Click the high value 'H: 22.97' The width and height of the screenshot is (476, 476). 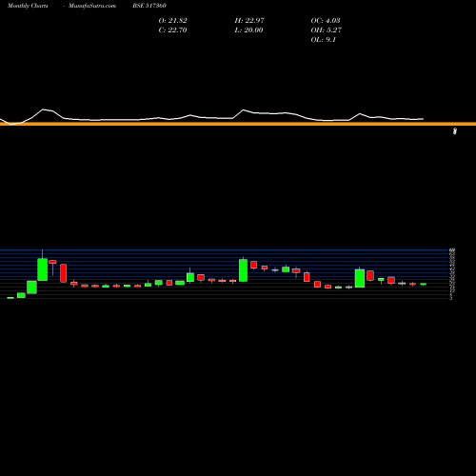tap(249, 21)
